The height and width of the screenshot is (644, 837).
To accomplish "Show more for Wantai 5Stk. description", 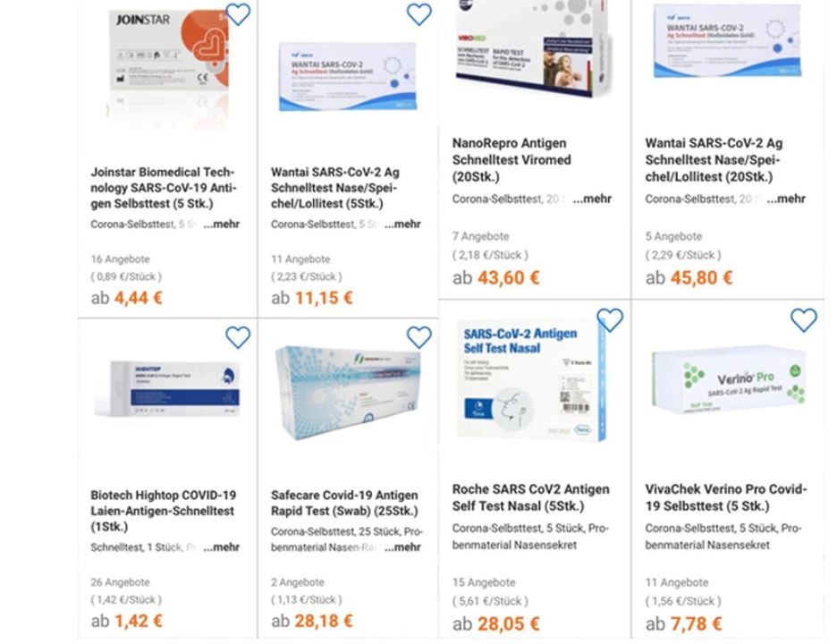I will click(402, 225).
